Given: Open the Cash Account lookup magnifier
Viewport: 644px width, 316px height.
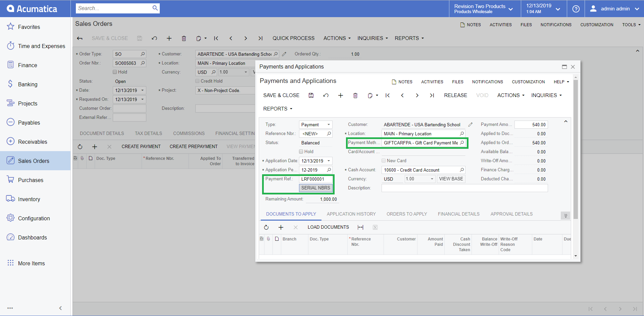Looking at the screenshot, I should click(x=462, y=170).
